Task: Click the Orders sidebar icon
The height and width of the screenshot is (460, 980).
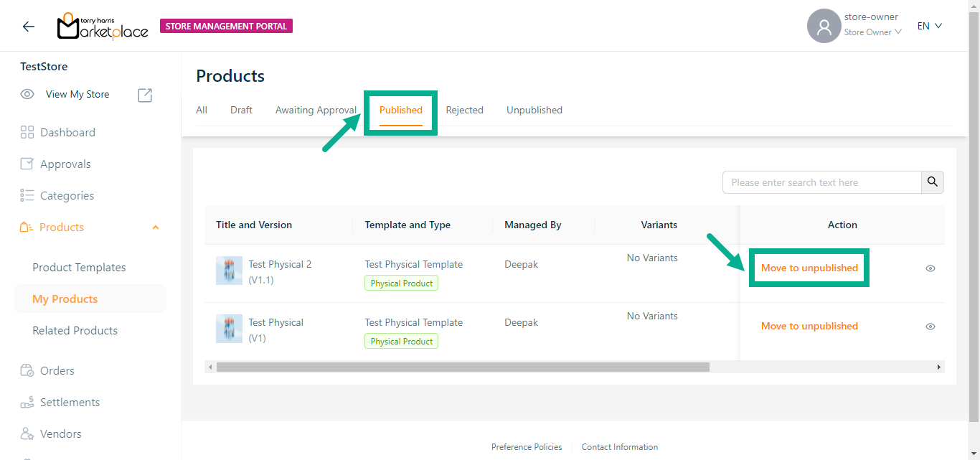Action: 27,370
